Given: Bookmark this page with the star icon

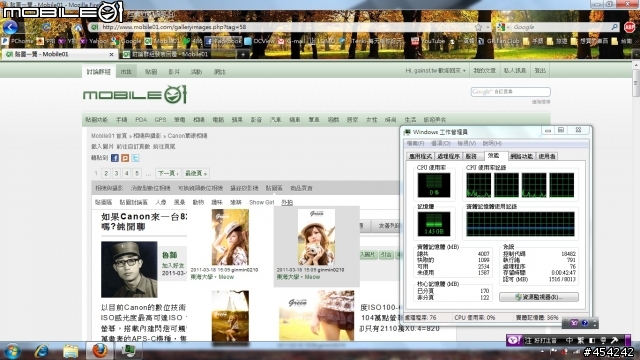Looking at the screenshot, I should point(478,27).
